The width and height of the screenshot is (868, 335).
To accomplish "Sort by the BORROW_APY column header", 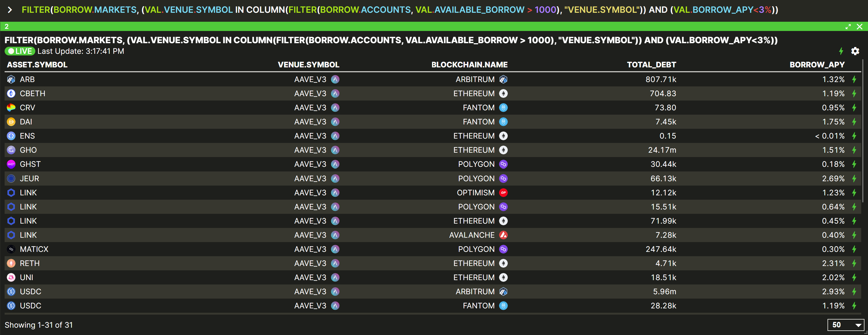I will 817,65.
